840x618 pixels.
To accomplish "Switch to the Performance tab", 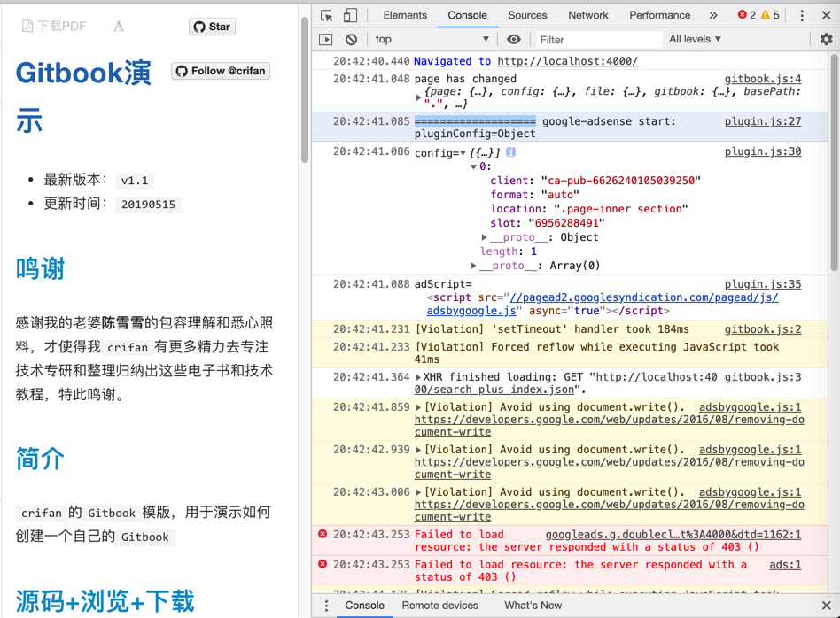I will 659,15.
